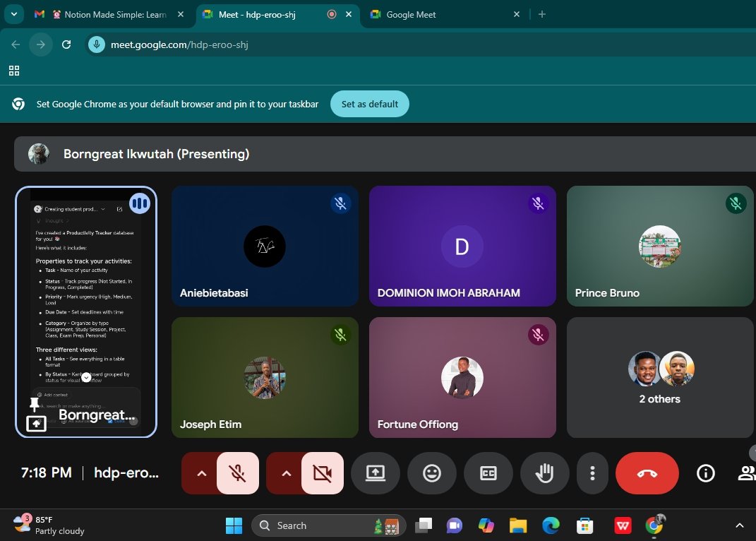Open File Explorer from the taskbar
The width and height of the screenshot is (756, 541).
(517, 525)
